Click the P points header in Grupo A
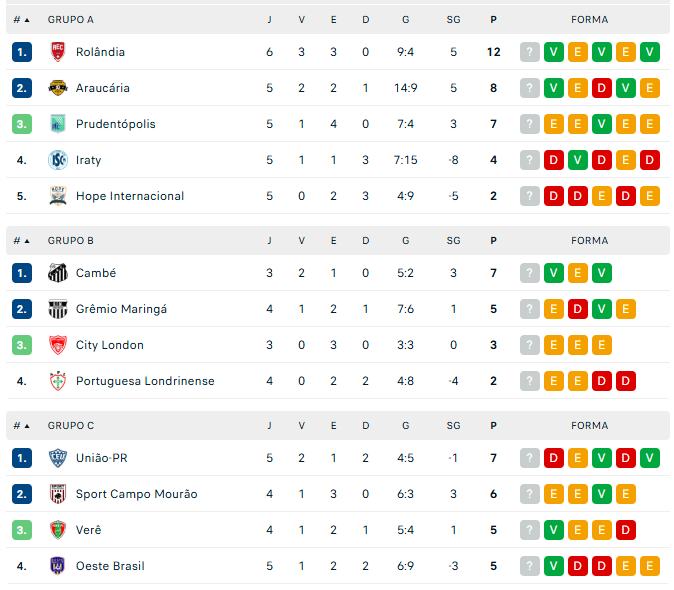 coord(494,19)
